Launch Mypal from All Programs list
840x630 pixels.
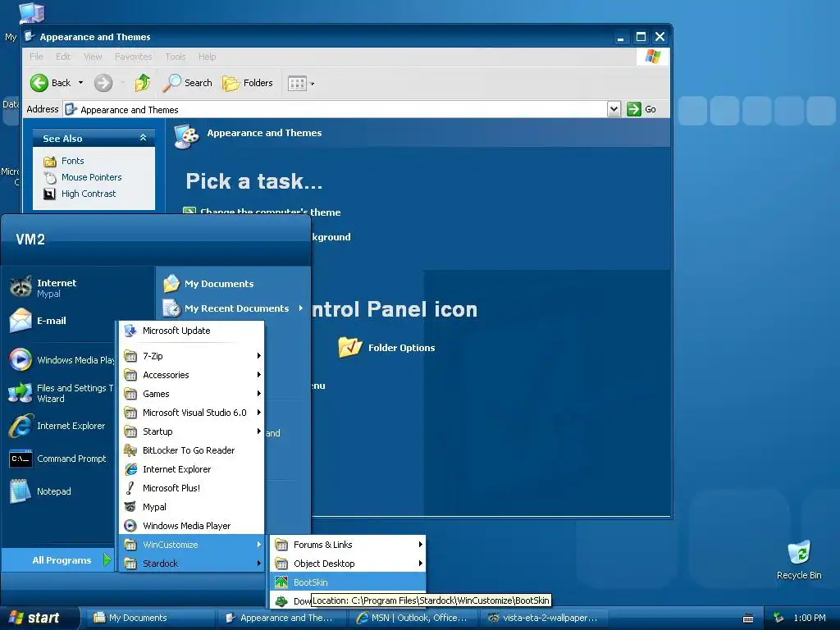coord(192,507)
